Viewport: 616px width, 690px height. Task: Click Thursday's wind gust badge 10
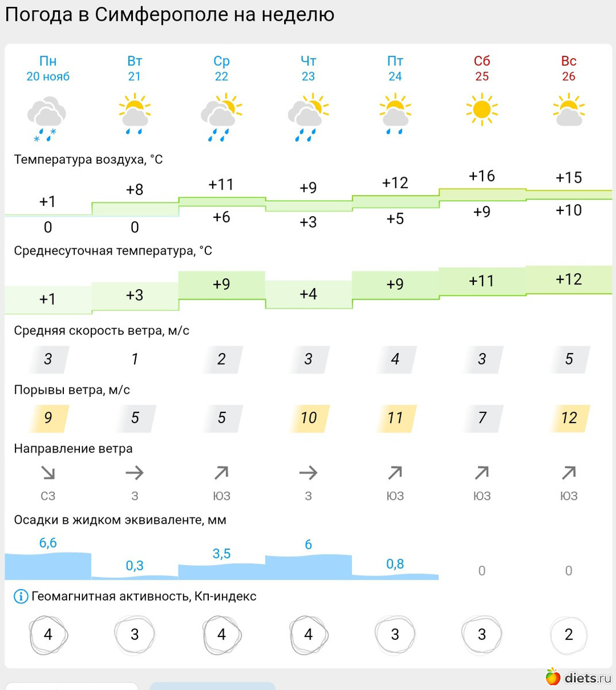pyautogui.click(x=308, y=418)
